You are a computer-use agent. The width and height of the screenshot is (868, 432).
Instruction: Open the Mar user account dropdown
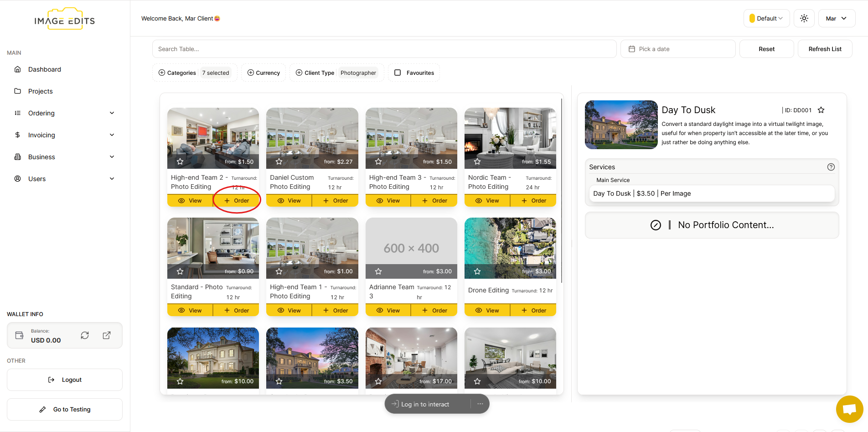point(836,18)
